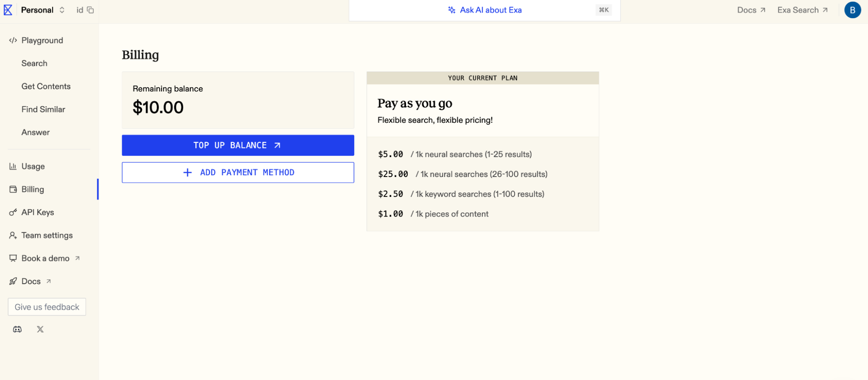Select Find Similar in sidebar
Screen dimensions: 868x380
pyautogui.click(x=43, y=109)
